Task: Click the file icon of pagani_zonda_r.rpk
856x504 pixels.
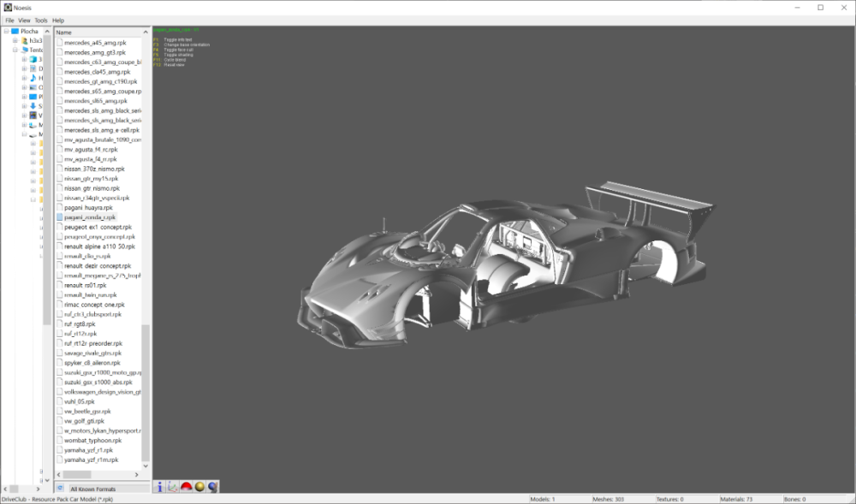Action: pyautogui.click(x=60, y=217)
